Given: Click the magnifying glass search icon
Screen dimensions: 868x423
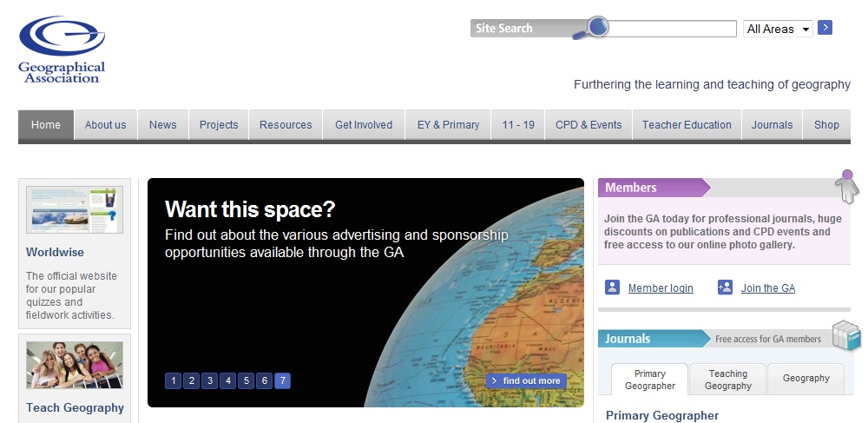Looking at the screenshot, I should point(595,28).
